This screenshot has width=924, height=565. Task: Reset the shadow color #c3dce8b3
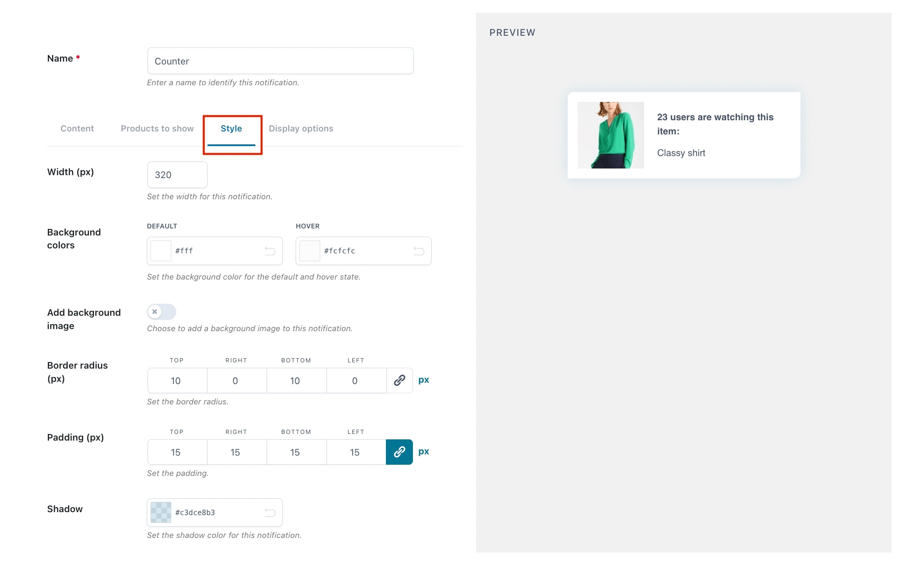click(270, 513)
